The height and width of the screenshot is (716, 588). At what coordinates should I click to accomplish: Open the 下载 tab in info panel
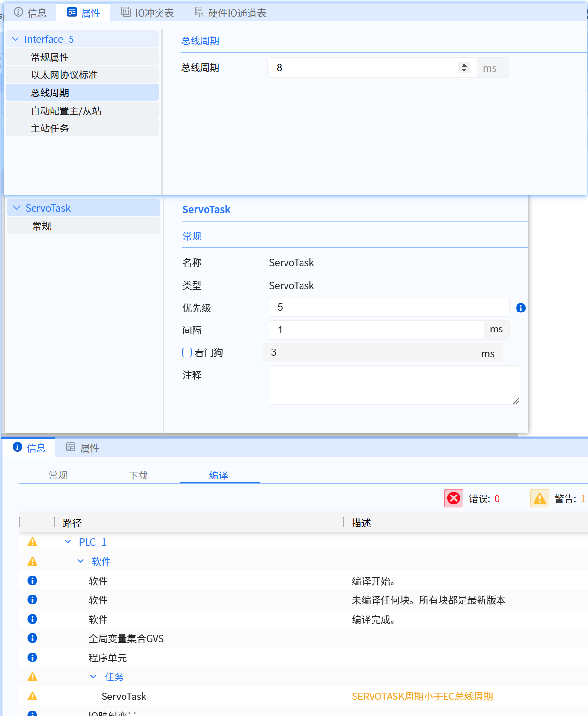[138, 475]
